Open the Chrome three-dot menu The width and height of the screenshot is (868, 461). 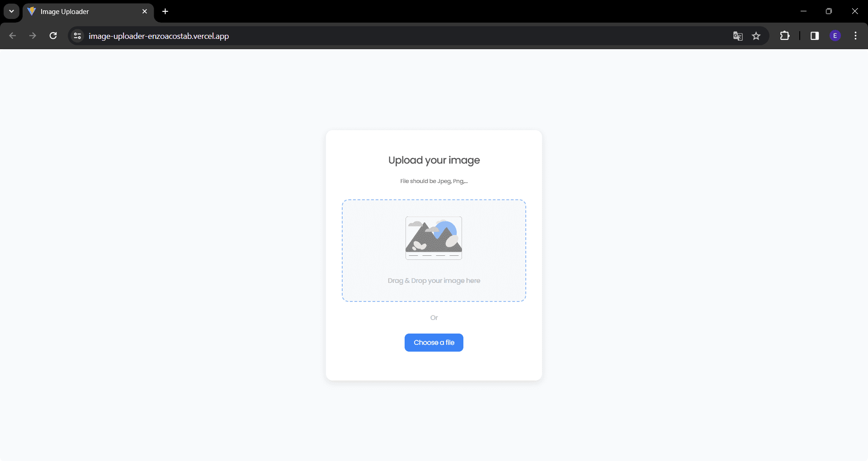(855, 36)
